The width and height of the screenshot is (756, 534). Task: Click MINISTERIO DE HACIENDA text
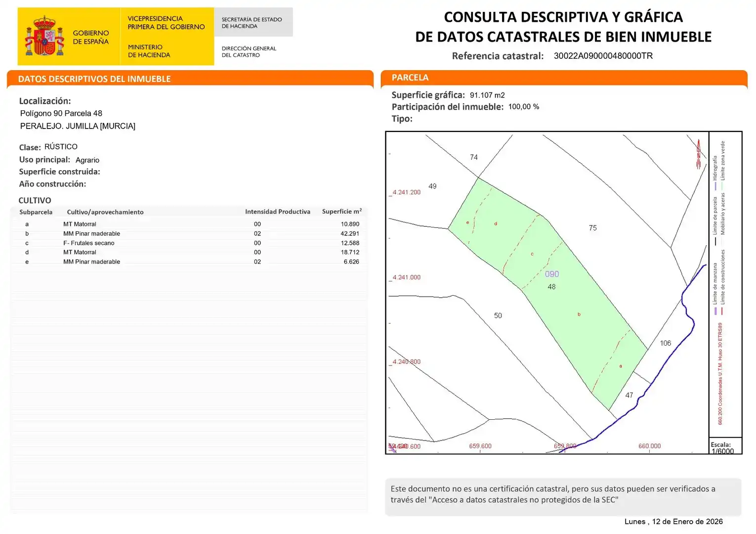[x=149, y=51]
